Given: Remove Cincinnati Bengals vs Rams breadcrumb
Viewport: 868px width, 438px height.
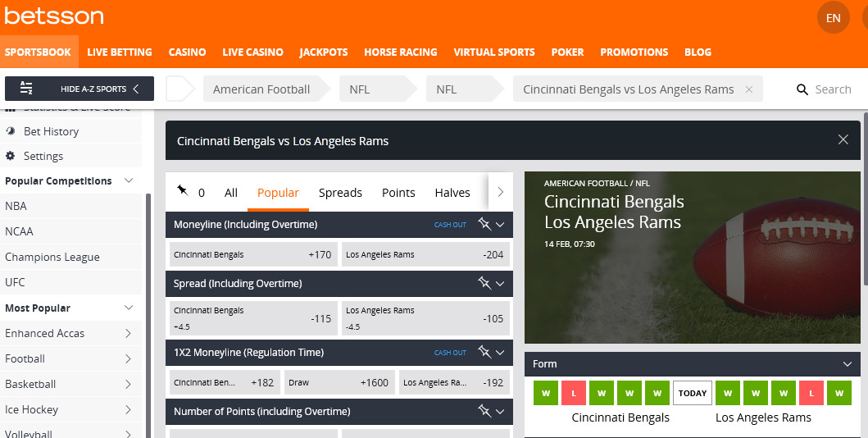Looking at the screenshot, I should 749,89.
